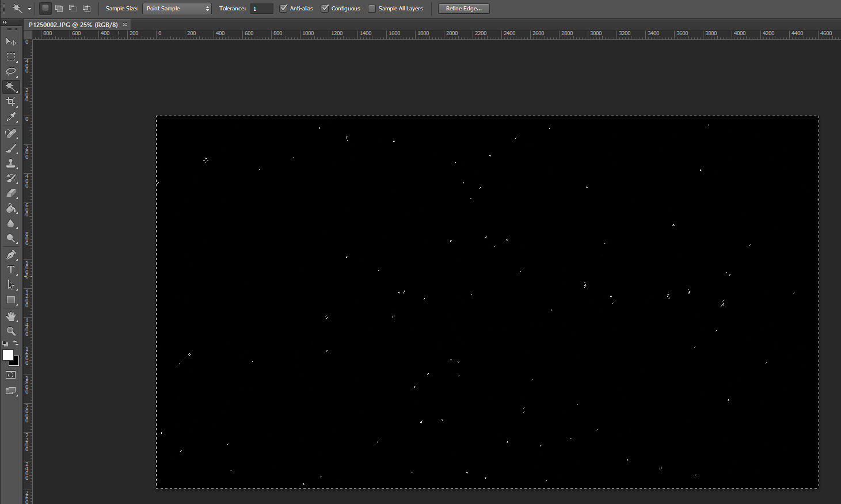Open the Sample Size dropdown

click(177, 9)
